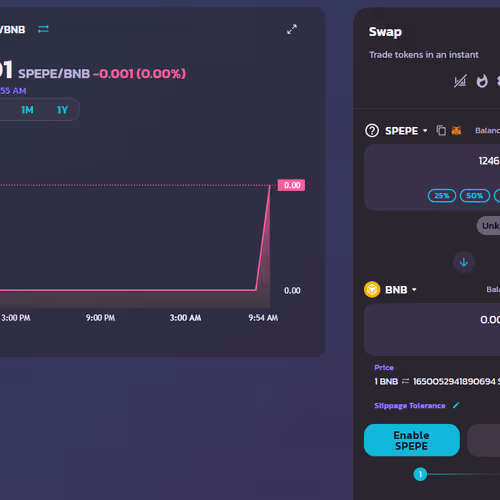
Task: Click the Trade tokens in an instant subtitle
Action: click(x=424, y=55)
